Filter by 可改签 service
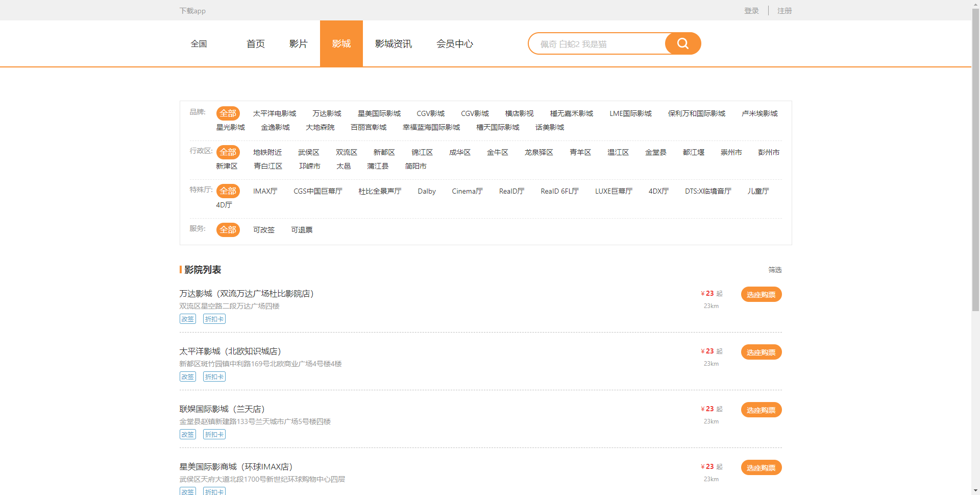The image size is (980, 495). 264,230
